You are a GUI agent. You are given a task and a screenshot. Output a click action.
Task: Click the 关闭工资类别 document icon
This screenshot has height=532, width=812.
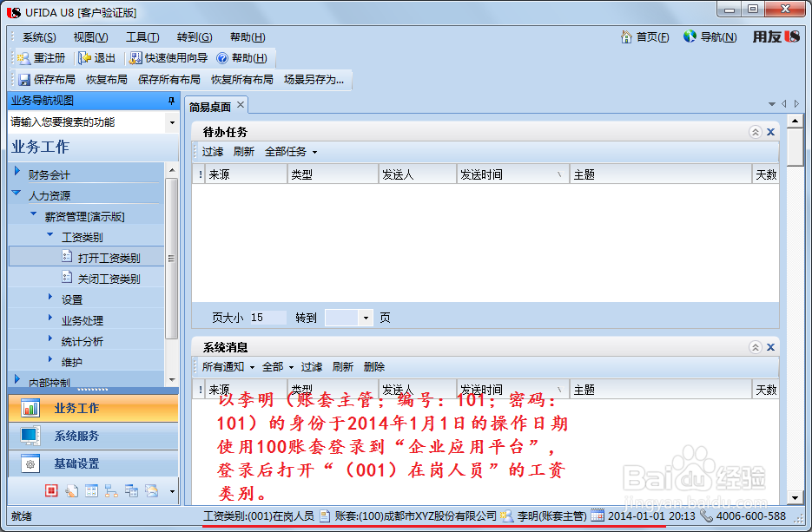tap(67, 277)
